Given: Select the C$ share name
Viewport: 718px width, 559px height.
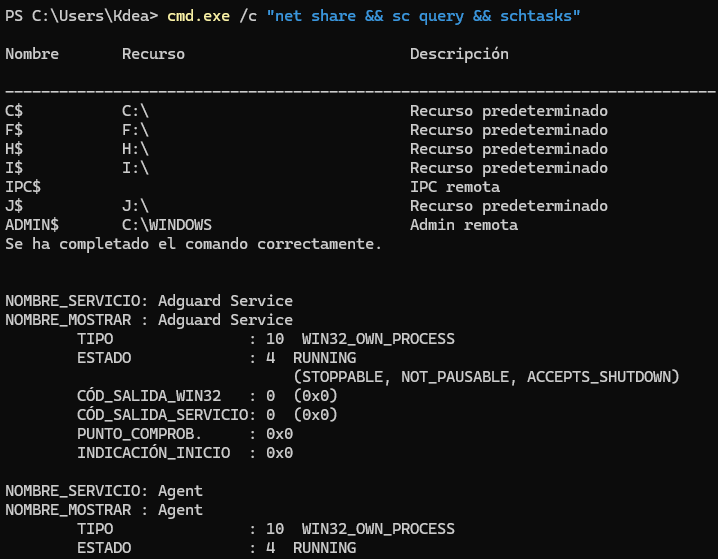Looking at the screenshot, I should tap(14, 111).
